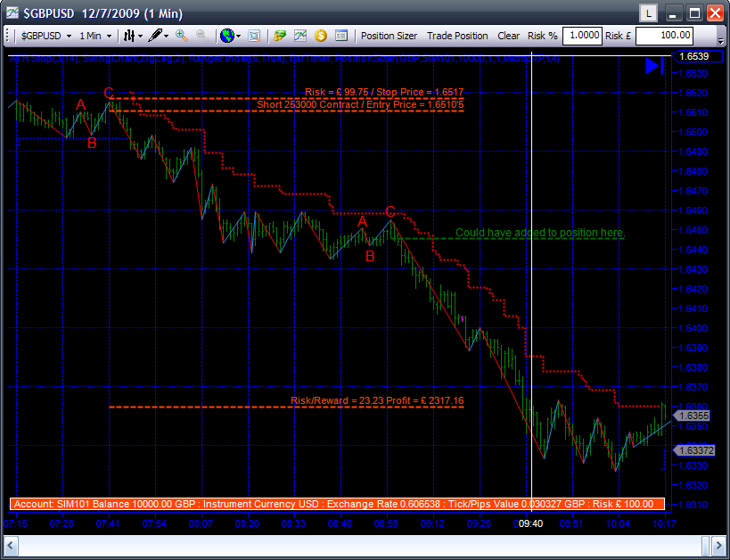Click the globe icon in toolbar
Screen dimensions: 730x560
click(x=227, y=36)
